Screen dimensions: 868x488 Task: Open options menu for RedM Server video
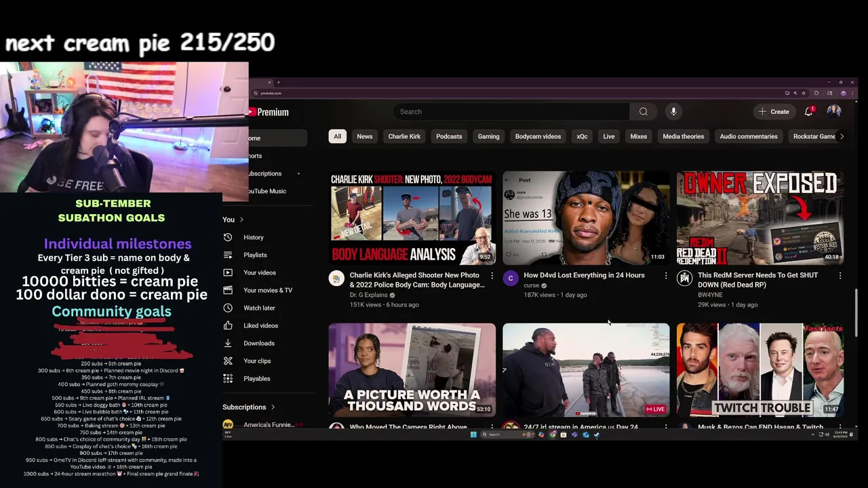(x=840, y=276)
